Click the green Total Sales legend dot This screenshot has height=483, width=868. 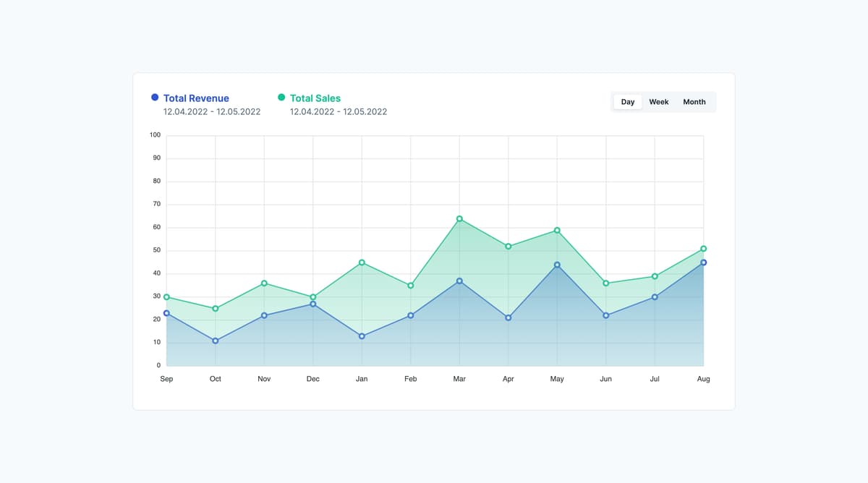(x=281, y=98)
